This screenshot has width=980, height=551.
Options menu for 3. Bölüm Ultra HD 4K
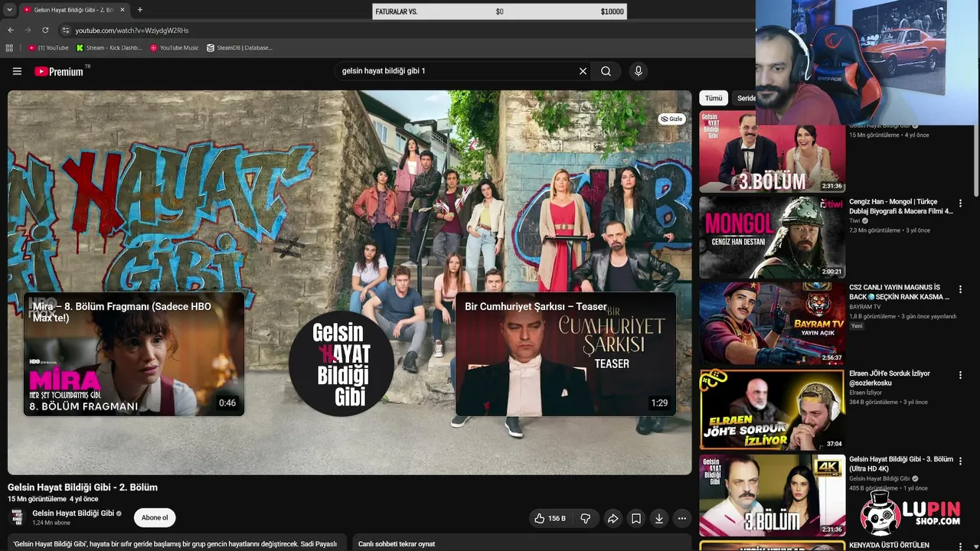point(960,461)
